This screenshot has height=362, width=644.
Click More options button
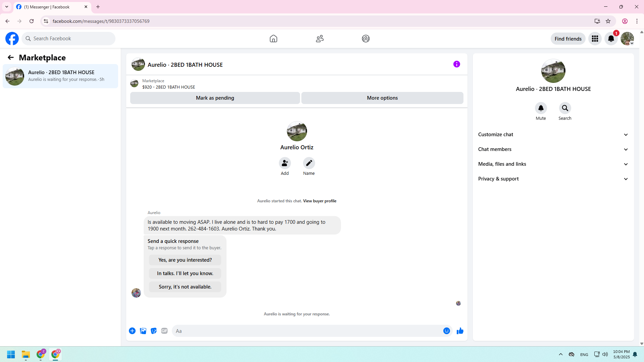[383, 98]
